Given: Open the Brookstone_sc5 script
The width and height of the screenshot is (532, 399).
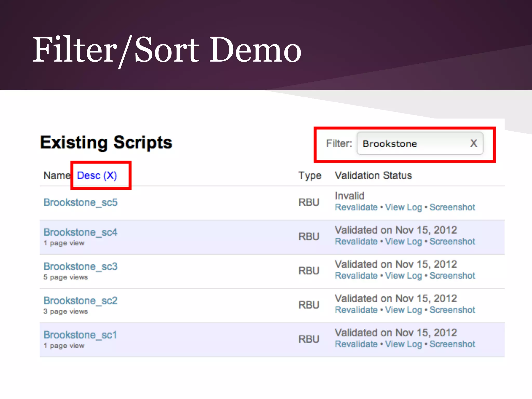Looking at the screenshot, I should (x=81, y=202).
